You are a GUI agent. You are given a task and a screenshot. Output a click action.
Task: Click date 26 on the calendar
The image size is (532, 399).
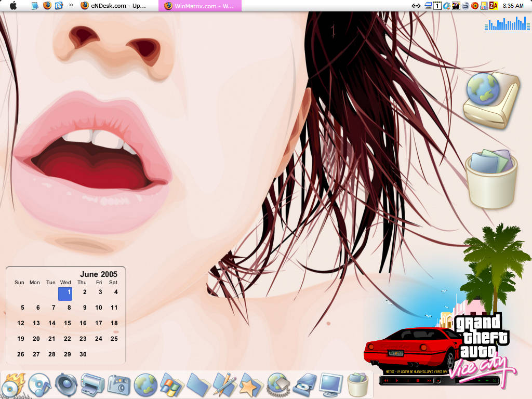point(21,354)
